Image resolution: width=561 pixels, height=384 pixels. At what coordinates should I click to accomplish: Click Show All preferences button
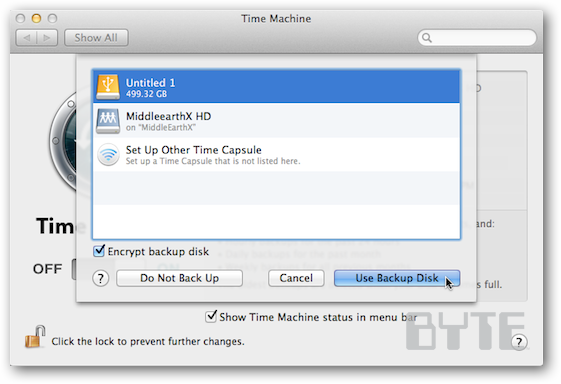tap(96, 38)
